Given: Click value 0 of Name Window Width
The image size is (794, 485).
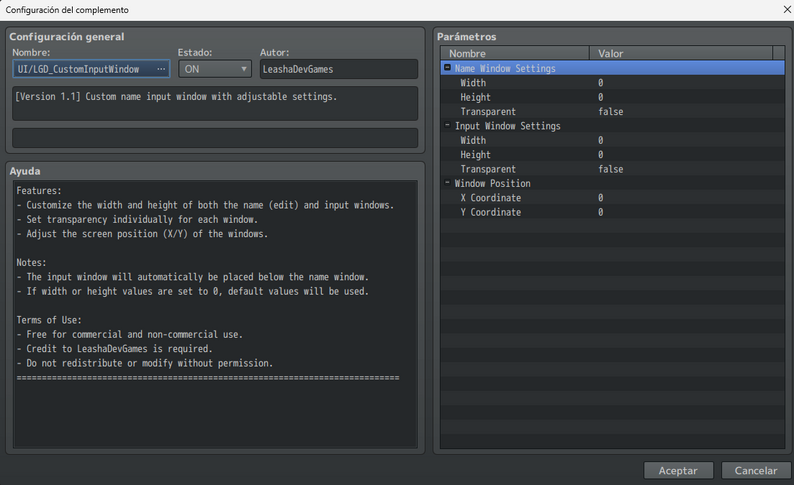Looking at the screenshot, I should pos(601,83).
